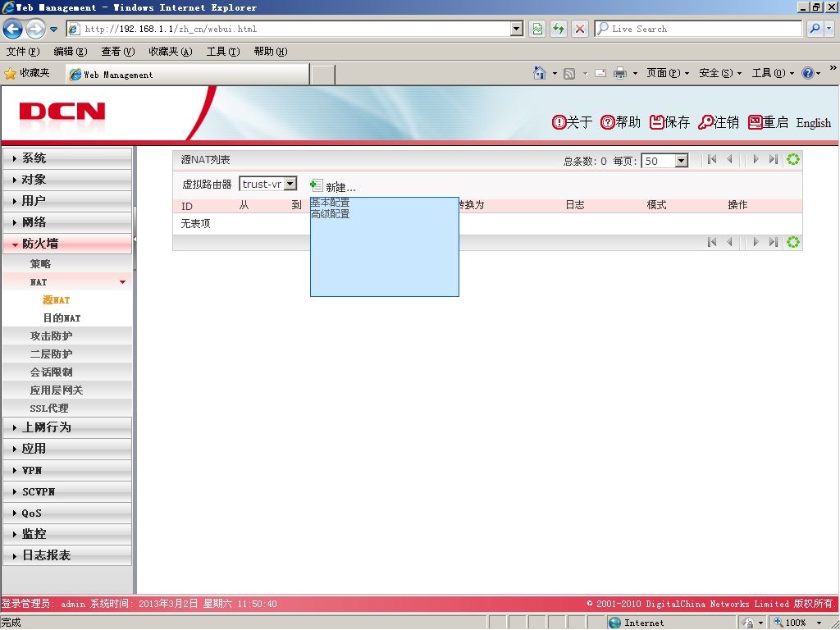840x630 pixels.
Task: Open 会话限制 sidebar item
Action: [x=51, y=372]
